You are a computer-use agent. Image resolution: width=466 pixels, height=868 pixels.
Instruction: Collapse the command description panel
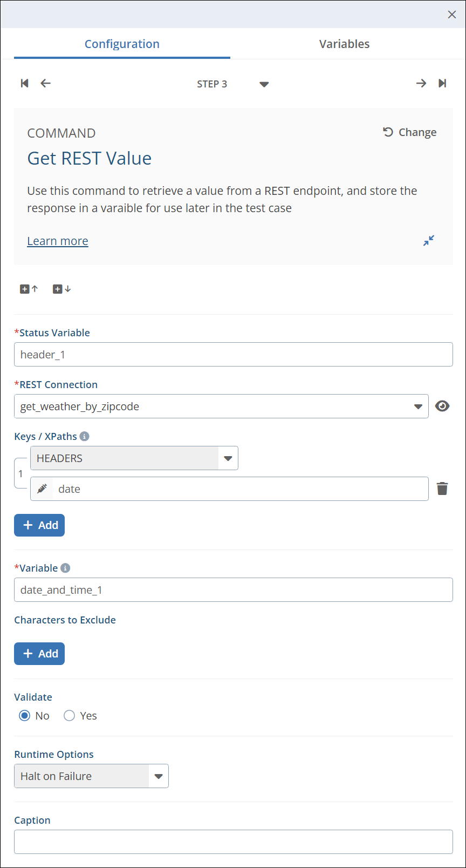(429, 241)
